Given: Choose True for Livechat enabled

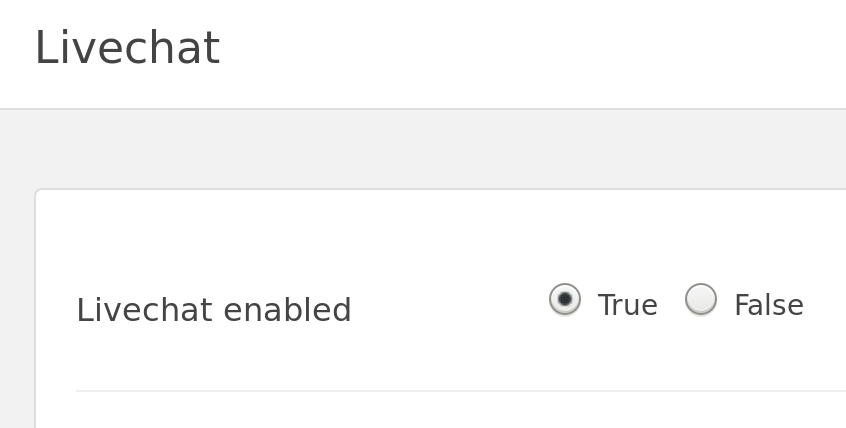Looking at the screenshot, I should click(x=565, y=299).
